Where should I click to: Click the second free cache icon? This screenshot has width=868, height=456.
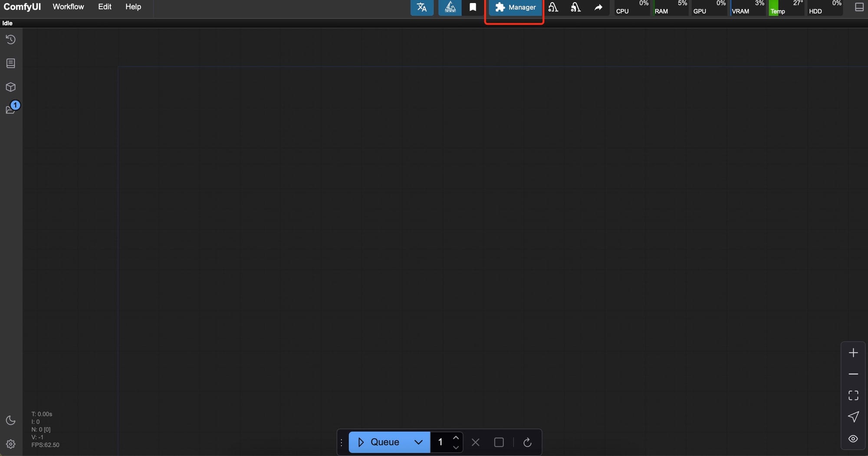click(x=575, y=7)
